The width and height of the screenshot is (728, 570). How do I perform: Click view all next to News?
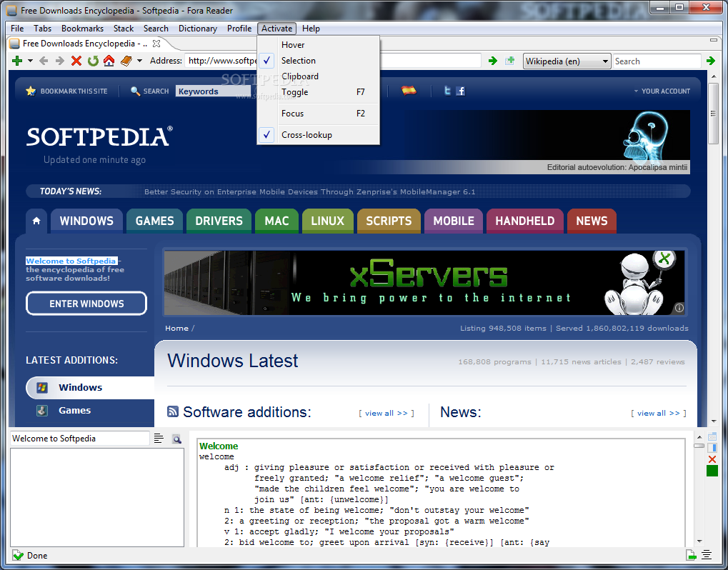click(659, 413)
